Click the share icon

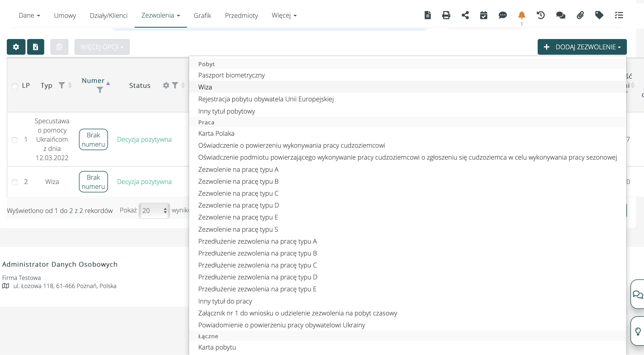point(465,15)
